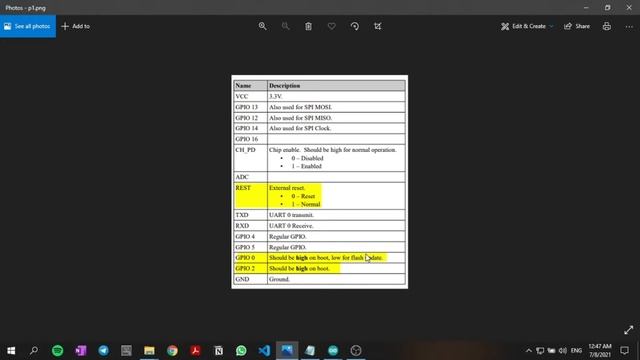Open the clock and date flyout
Image resolution: width=640 pixels, height=360 pixels.
(x=600, y=350)
